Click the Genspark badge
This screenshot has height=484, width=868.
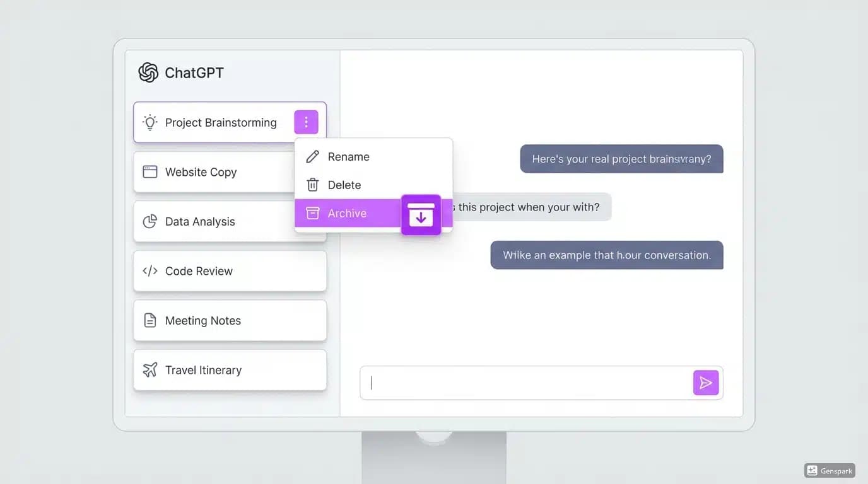click(x=830, y=470)
